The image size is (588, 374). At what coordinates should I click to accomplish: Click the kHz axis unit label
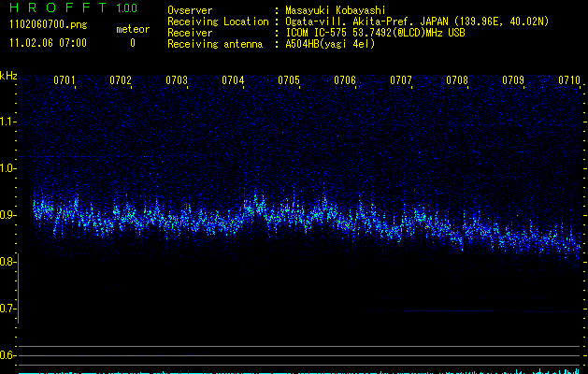pos(9,75)
